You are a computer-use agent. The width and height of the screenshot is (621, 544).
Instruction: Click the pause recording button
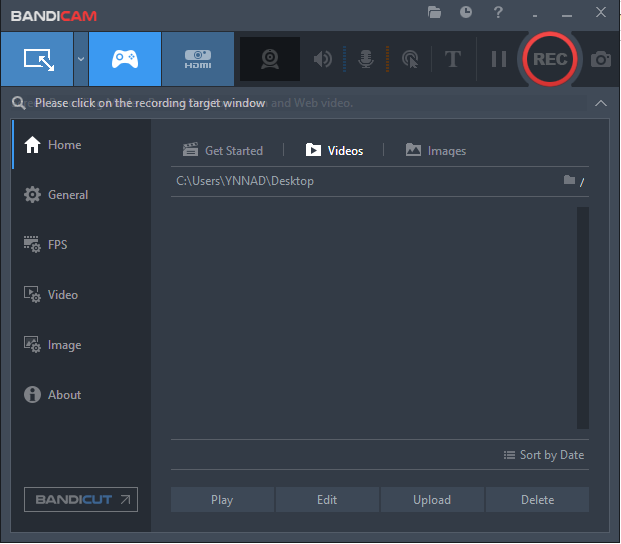(499, 59)
